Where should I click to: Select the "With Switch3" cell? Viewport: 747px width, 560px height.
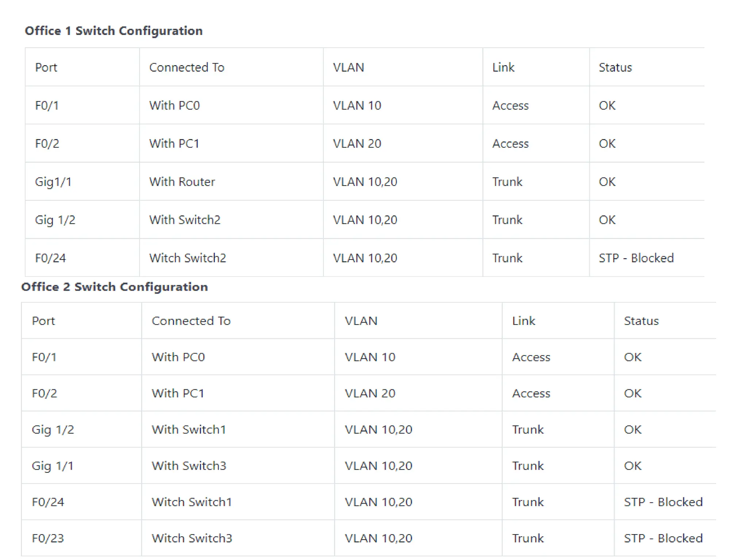pyautogui.click(x=189, y=466)
